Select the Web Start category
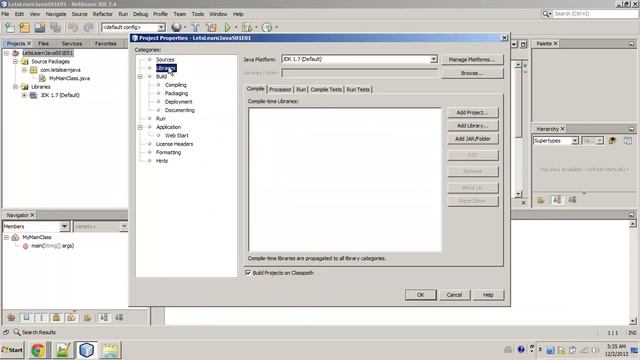This screenshot has height=360, width=640. pos(177,136)
